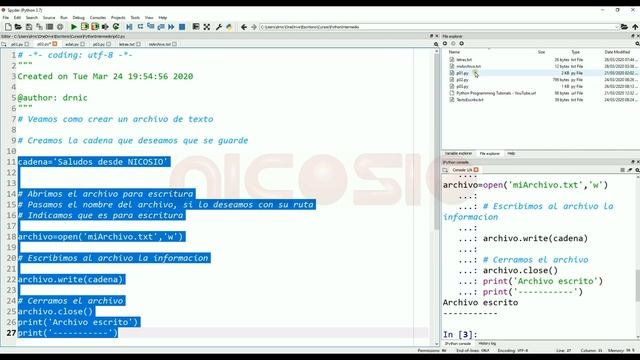Viewport: 640px width, 360px height.
Task: Maximize current pane
Action: [196, 27]
